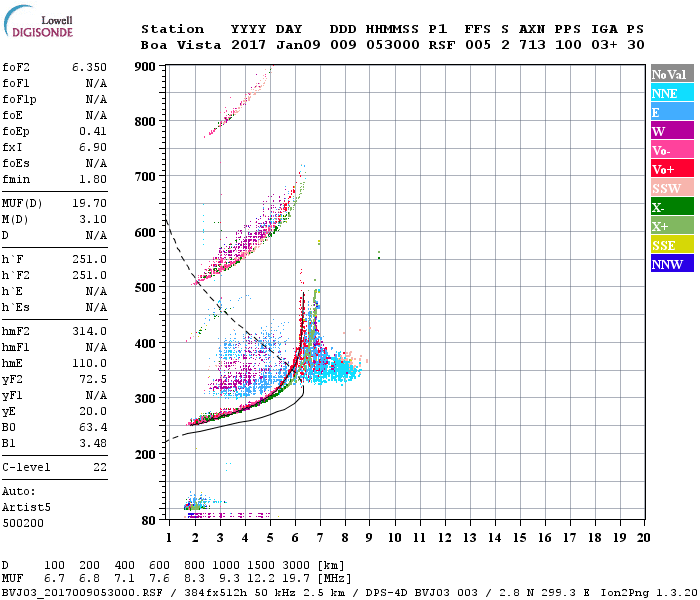Click the E blue legend swatch

(x=672, y=112)
